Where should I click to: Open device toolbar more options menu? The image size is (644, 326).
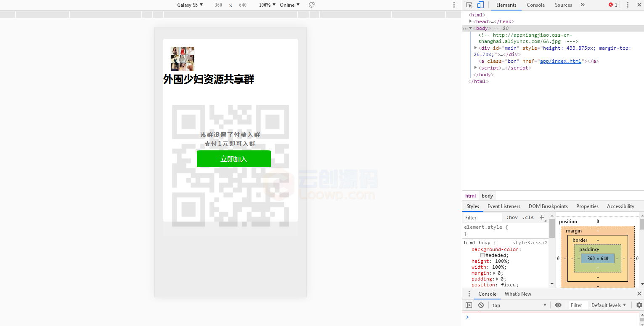click(454, 5)
